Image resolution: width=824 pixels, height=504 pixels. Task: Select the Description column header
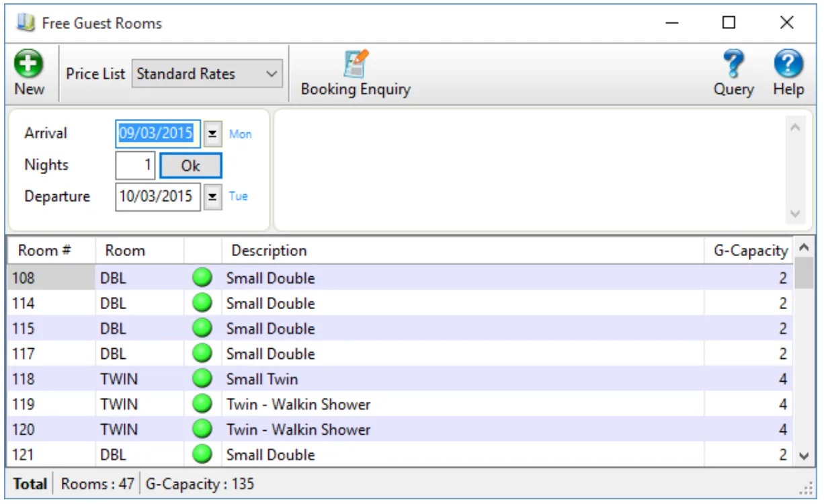tap(269, 250)
